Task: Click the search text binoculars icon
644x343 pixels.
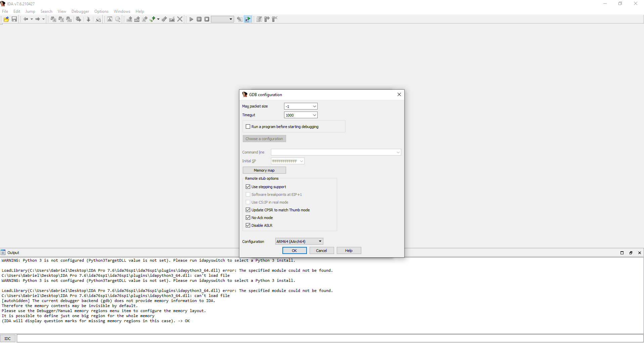Action: [61, 19]
